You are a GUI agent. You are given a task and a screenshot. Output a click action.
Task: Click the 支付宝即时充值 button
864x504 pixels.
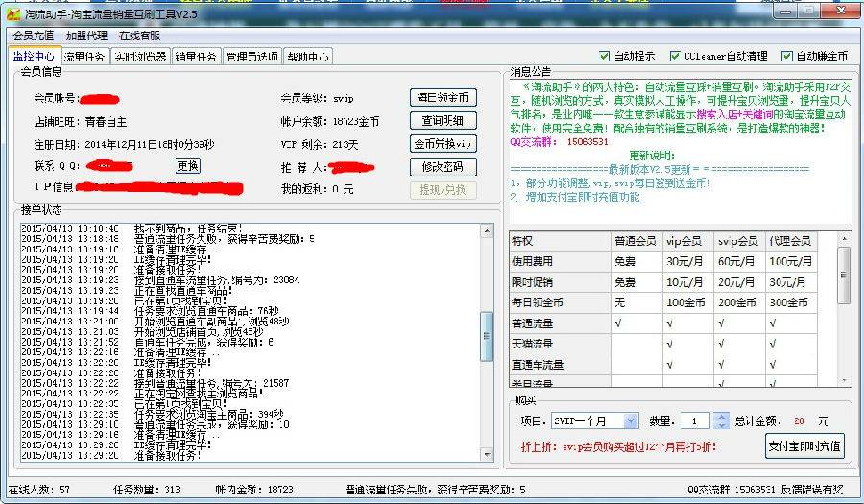(x=804, y=445)
